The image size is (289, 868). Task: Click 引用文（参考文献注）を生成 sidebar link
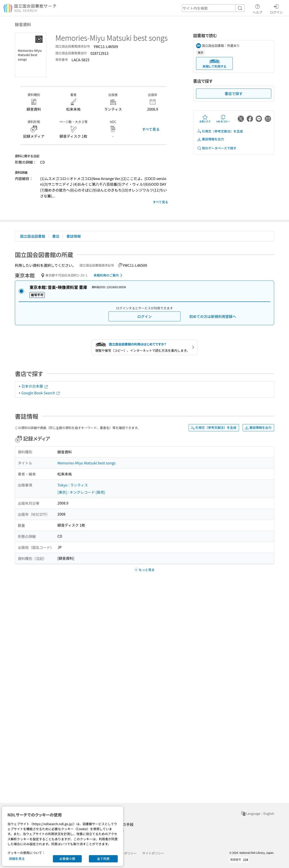click(x=220, y=131)
